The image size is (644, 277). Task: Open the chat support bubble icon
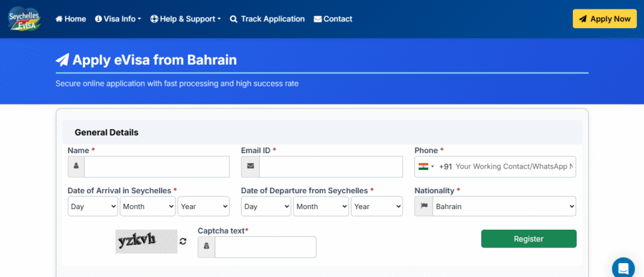coord(623,266)
